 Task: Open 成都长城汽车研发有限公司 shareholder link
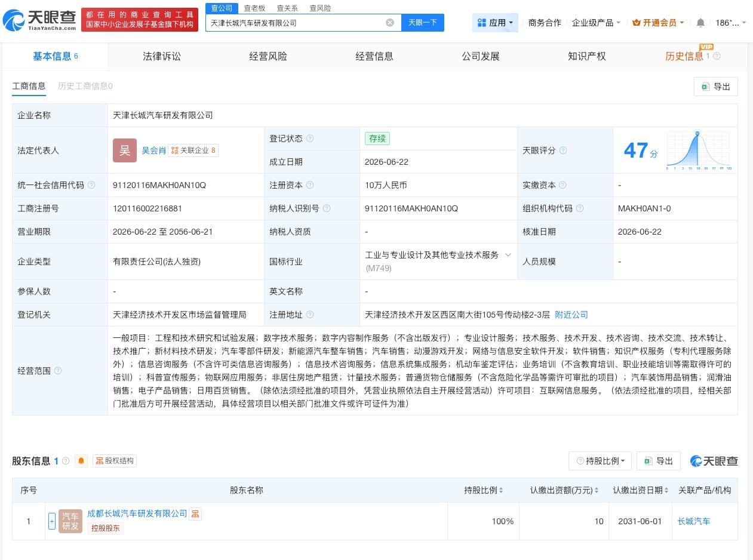click(x=137, y=513)
